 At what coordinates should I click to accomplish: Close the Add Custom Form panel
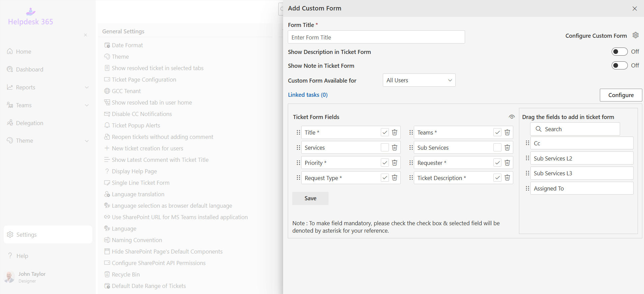click(x=635, y=8)
